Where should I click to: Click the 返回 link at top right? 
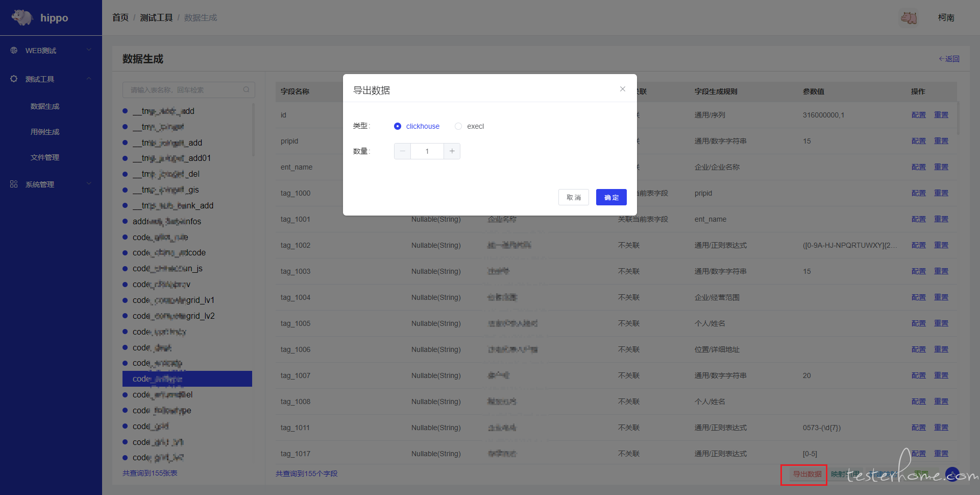pos(949,59)
